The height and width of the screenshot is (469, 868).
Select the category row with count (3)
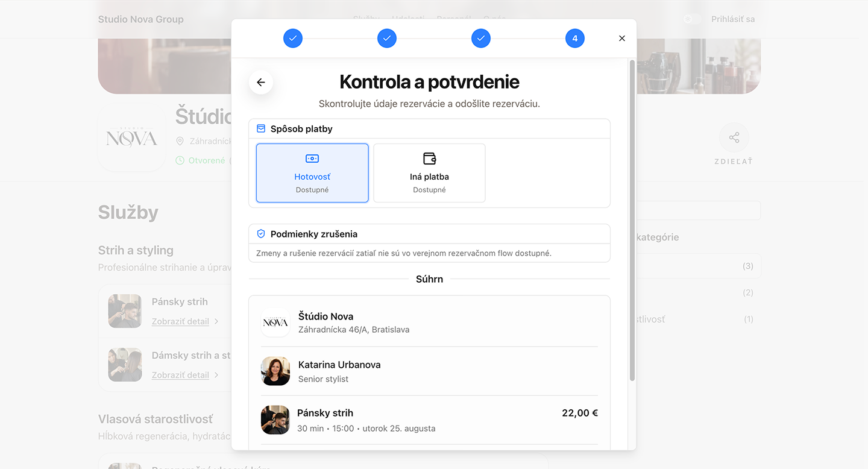(699, 266)
